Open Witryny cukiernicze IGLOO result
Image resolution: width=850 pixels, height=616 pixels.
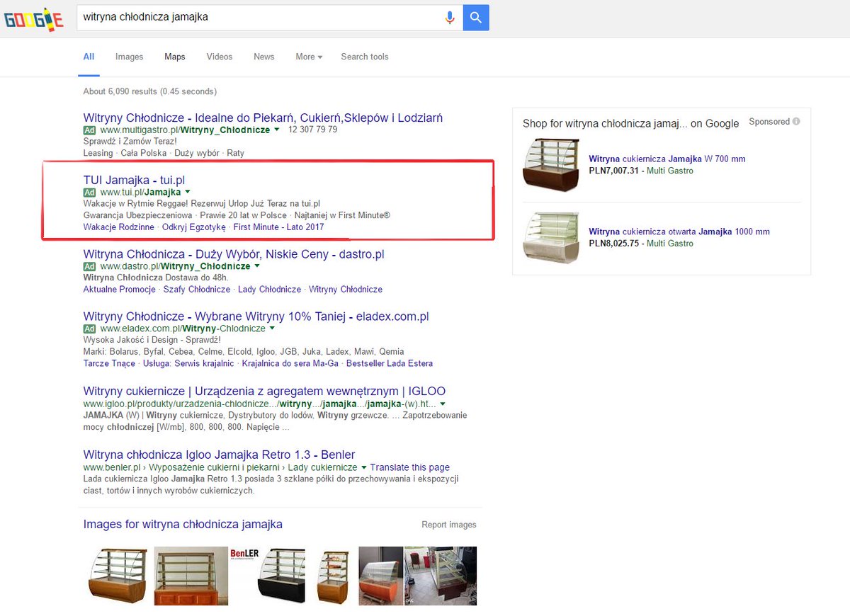pos(264,391)
